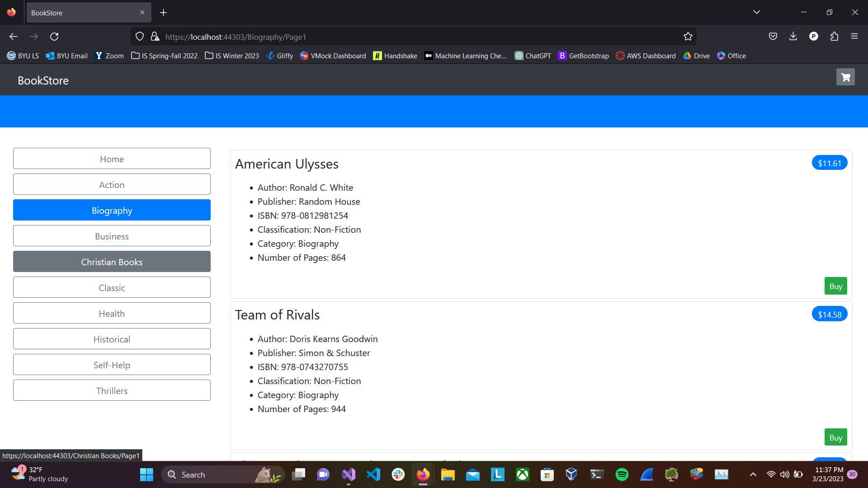Select the Classic category
Viewport: 868px width, 488px height.
[x=112, y=287]
